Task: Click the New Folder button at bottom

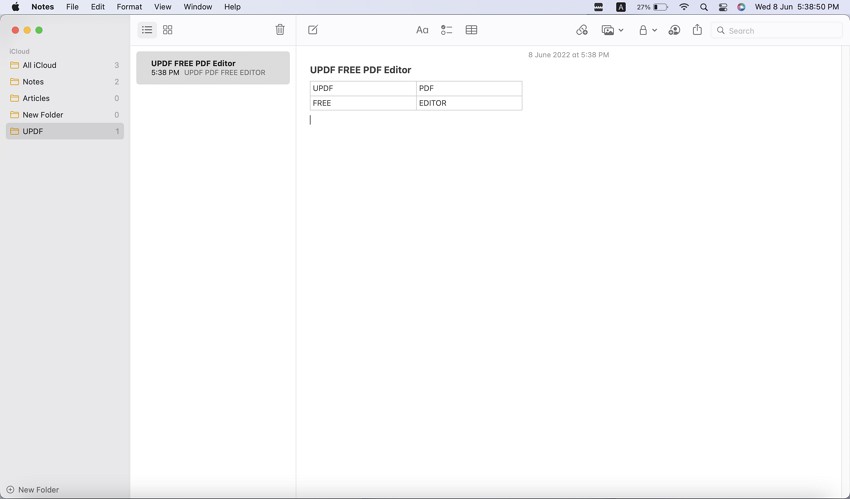Action: (x=33, y=490)
